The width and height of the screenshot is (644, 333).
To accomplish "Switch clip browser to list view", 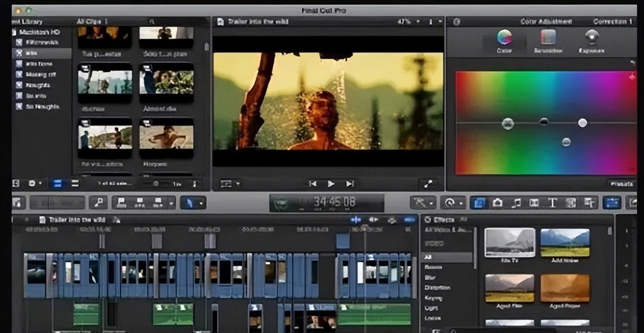I will coord(75,184).
